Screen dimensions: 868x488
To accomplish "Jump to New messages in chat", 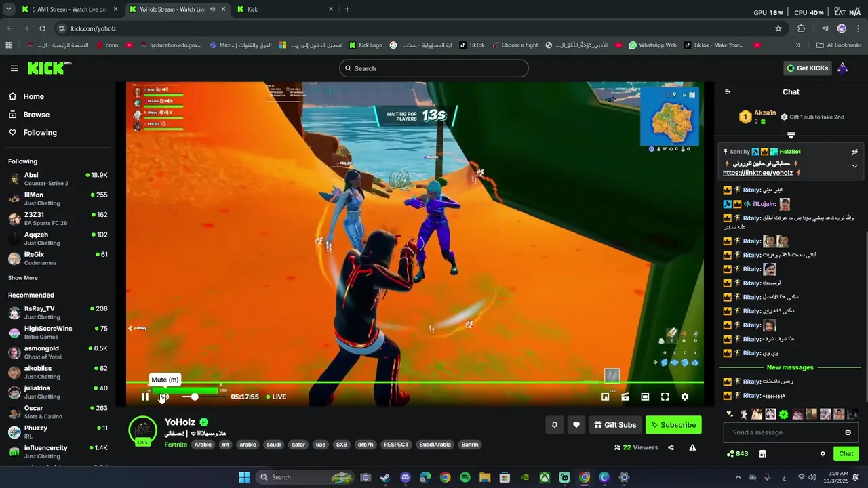I will [790, 367].
